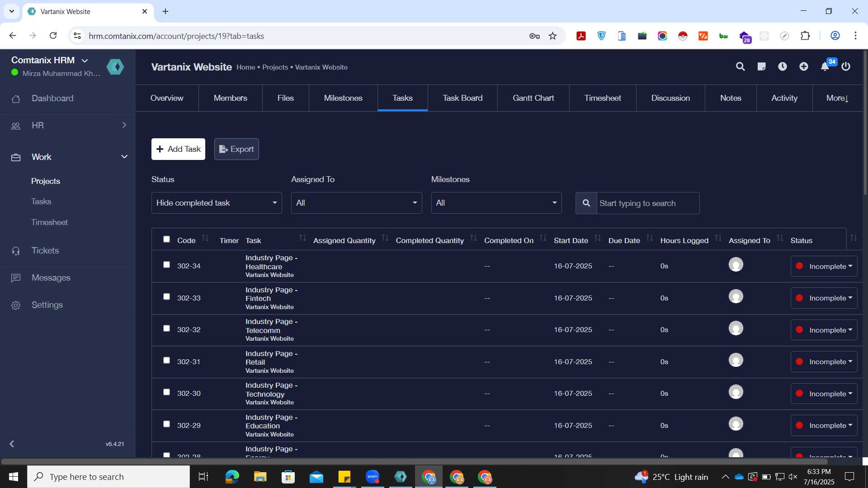
Task: Check the box for task 302-32
Action: coord(166,328)
